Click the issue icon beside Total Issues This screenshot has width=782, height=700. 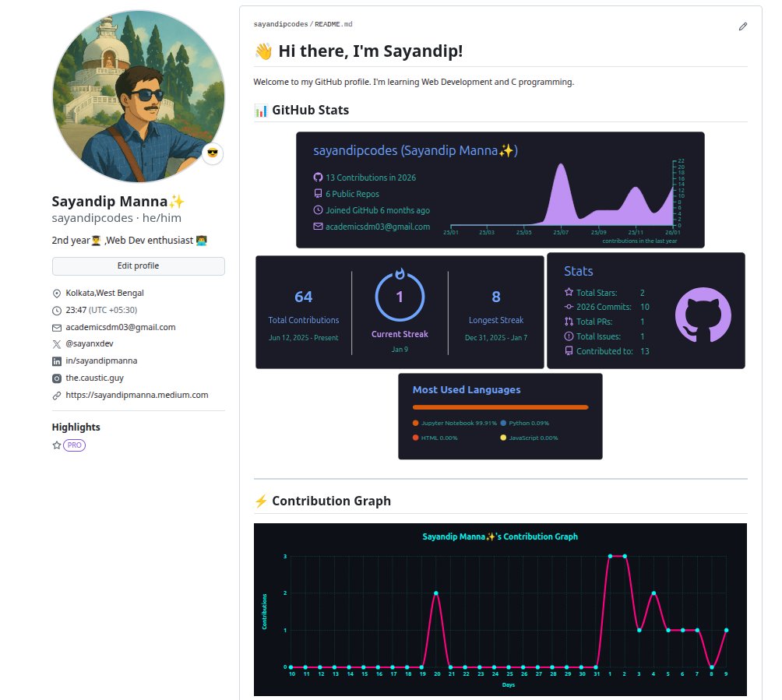pos(569,336)
